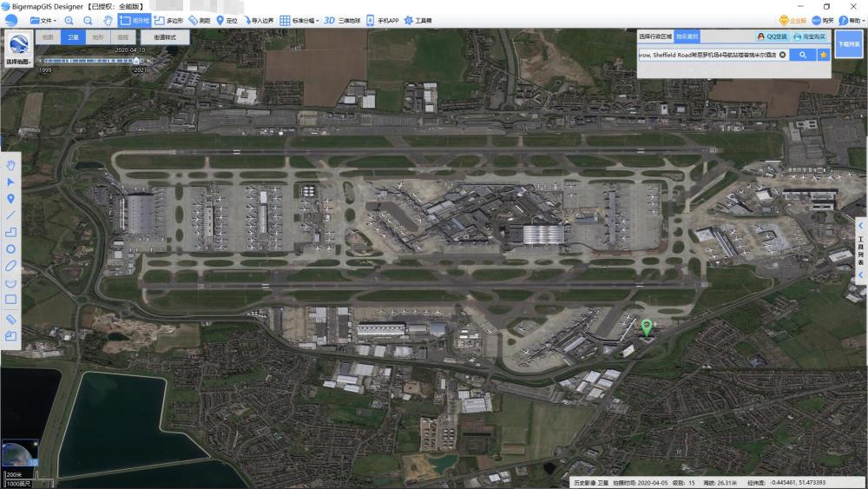The image size is (868, 489).
Task: Open the 文件 file dropdown menu
Action: pyautogui.click(x=43, y=20)
